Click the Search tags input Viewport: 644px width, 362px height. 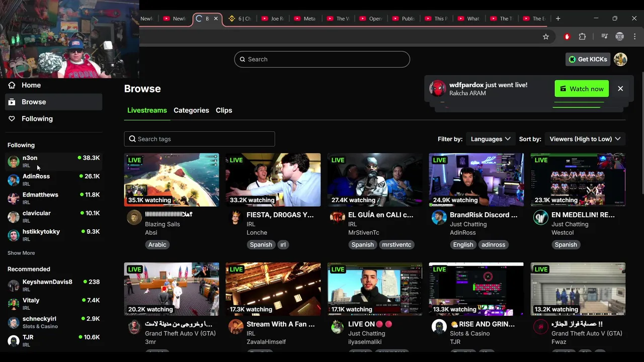[x=200, y=139]
